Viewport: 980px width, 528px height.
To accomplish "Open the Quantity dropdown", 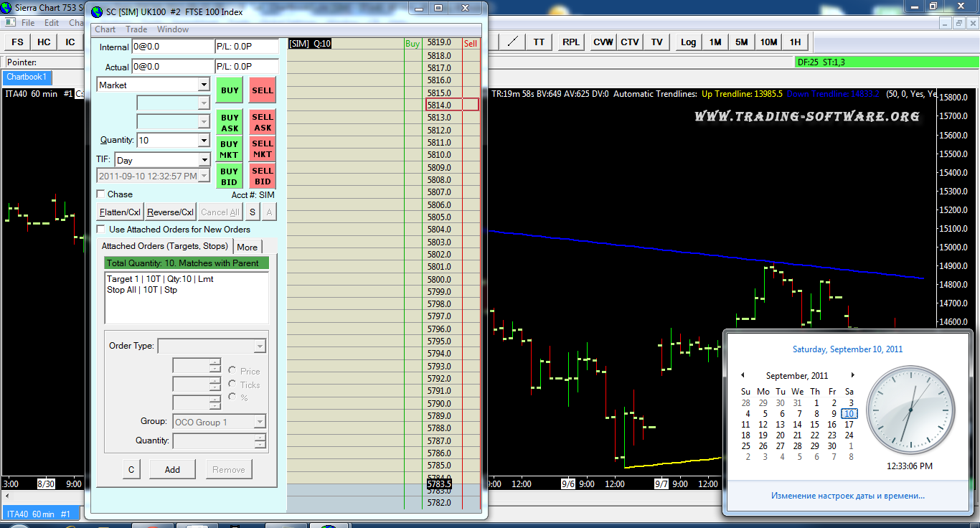I will click(204, 141).
